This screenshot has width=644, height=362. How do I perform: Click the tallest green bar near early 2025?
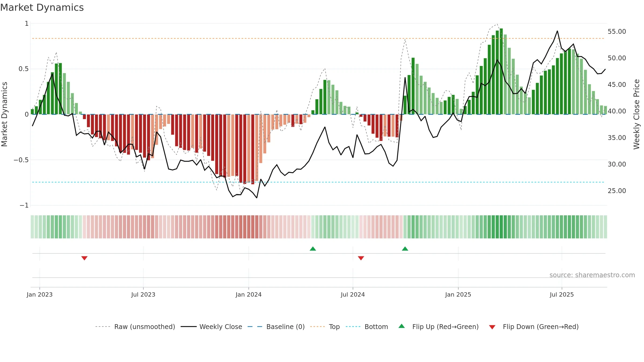pyautogui.click(x=501, y=71)
